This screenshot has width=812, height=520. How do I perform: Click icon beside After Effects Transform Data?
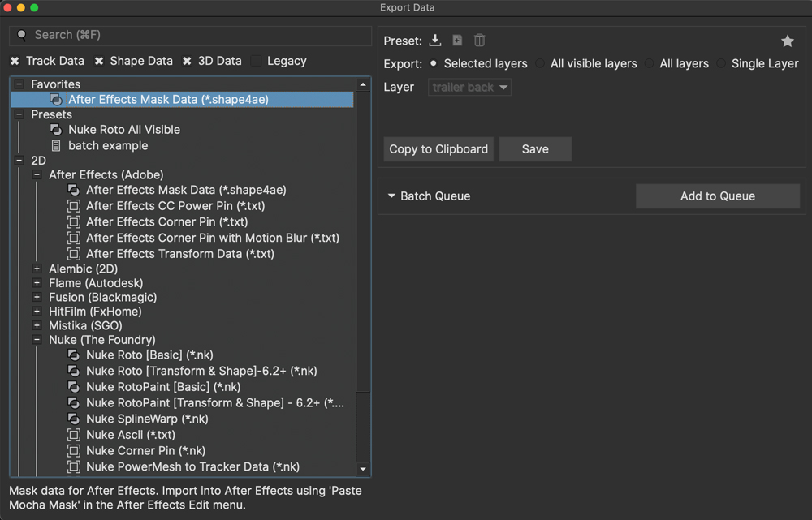[74, 254]
